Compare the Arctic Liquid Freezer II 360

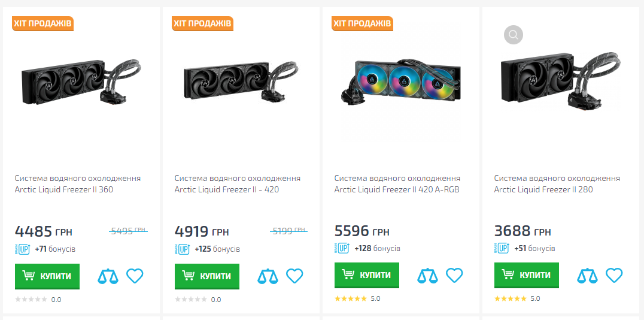tap(108, 276)
